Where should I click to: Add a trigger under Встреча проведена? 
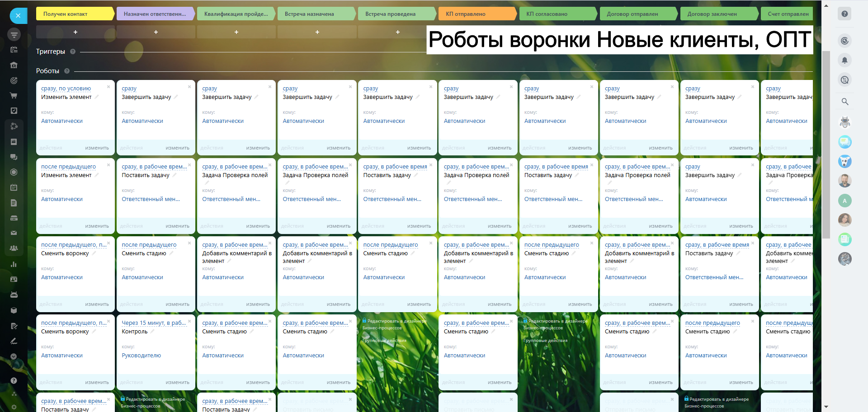(397, 32)
